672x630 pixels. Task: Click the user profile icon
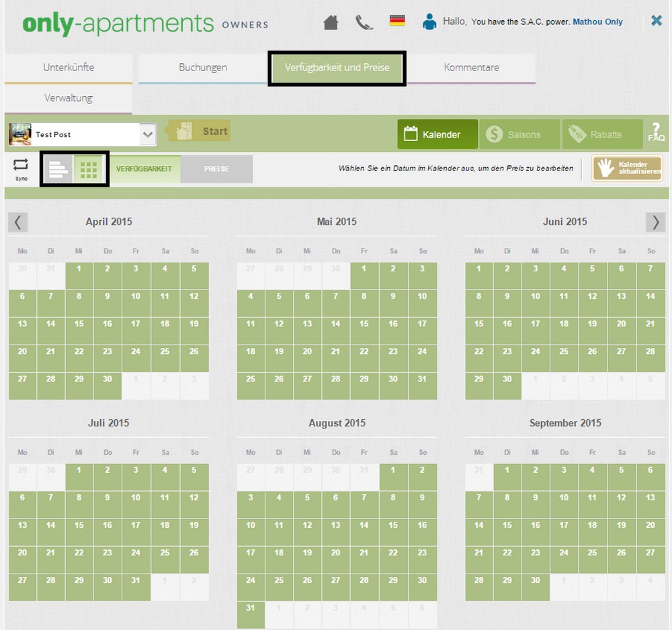click(x=429, y=21)
